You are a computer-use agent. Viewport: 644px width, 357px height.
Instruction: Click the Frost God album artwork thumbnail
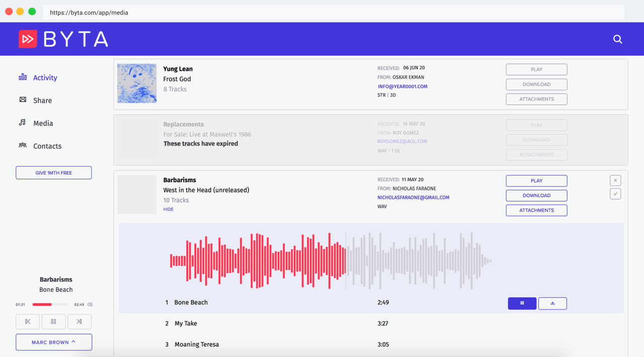[x=137, y=84]
